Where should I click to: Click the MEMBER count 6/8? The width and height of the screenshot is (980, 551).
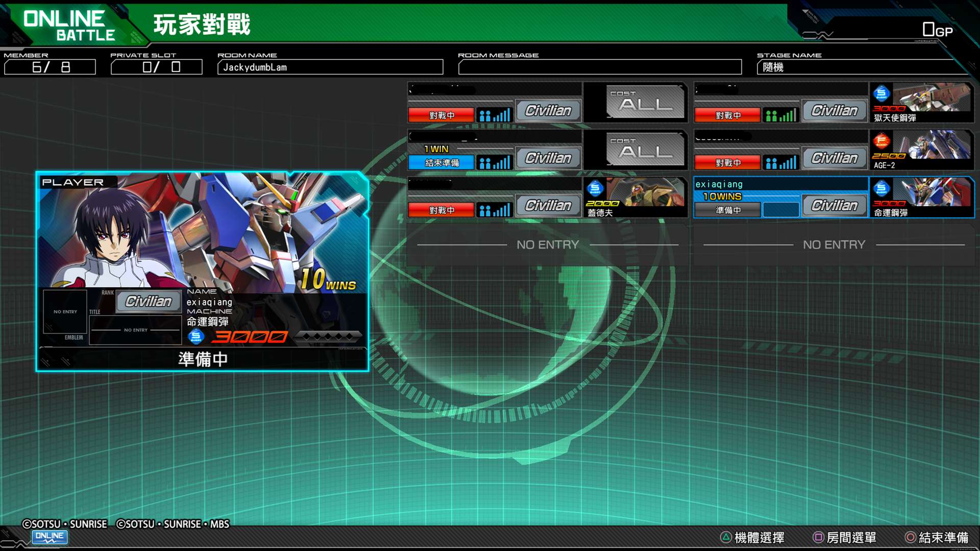point(50,67)
